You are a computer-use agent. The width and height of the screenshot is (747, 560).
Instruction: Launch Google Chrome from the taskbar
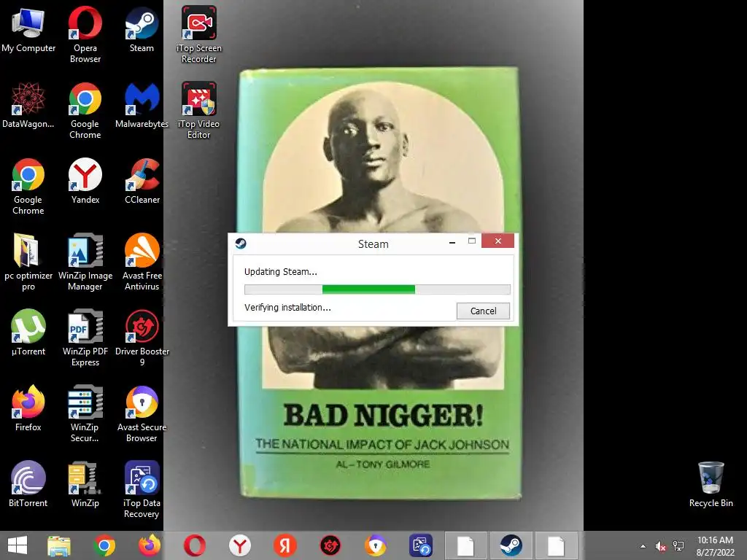(x=104, y=545)
